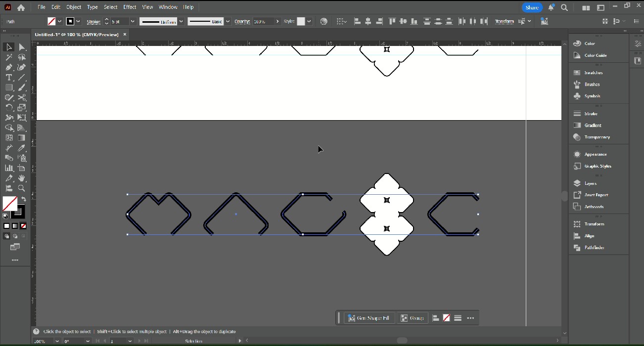644x346 pixels.
Task: Click Horizontal Align Left in control bar
Action: [357, 21]
